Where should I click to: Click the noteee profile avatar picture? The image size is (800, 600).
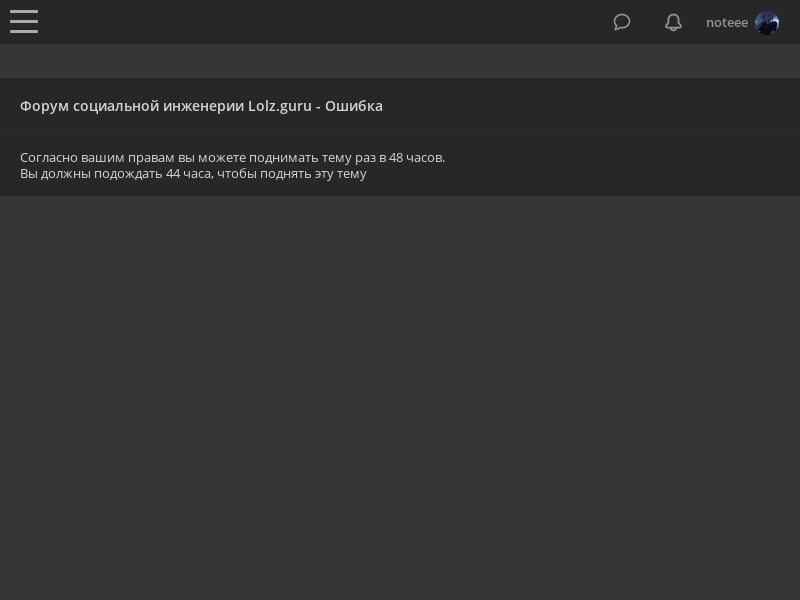point(767,23)
